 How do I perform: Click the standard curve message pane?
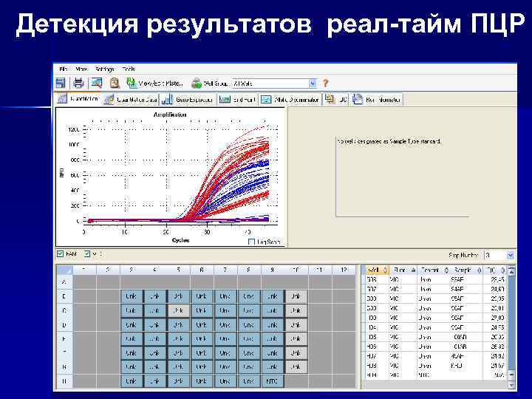pos(403,177)
